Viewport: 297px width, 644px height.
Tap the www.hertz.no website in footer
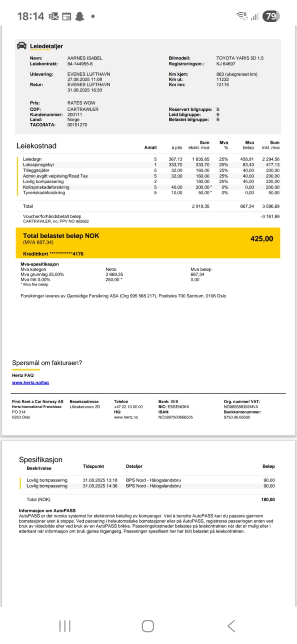click(126, 417)
